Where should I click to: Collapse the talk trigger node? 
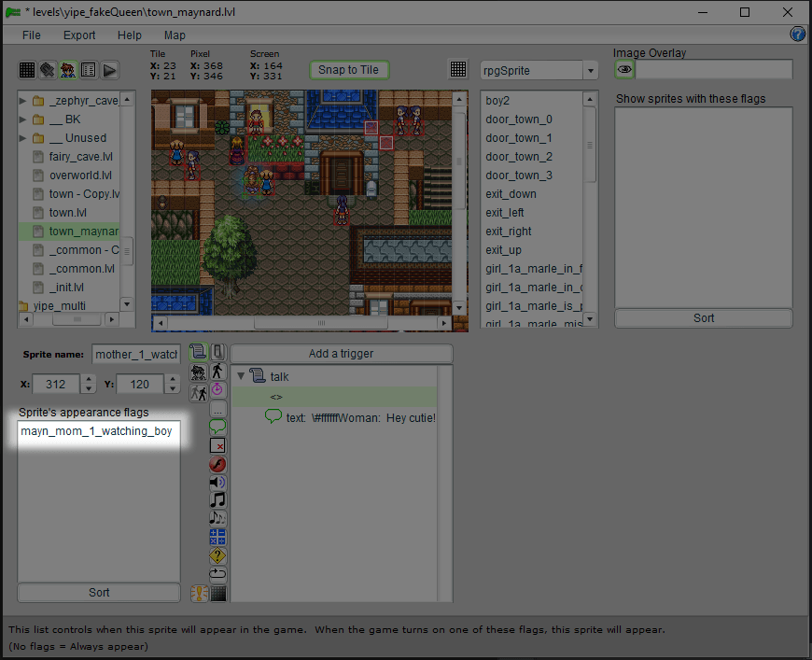click(x=241, y=377)
